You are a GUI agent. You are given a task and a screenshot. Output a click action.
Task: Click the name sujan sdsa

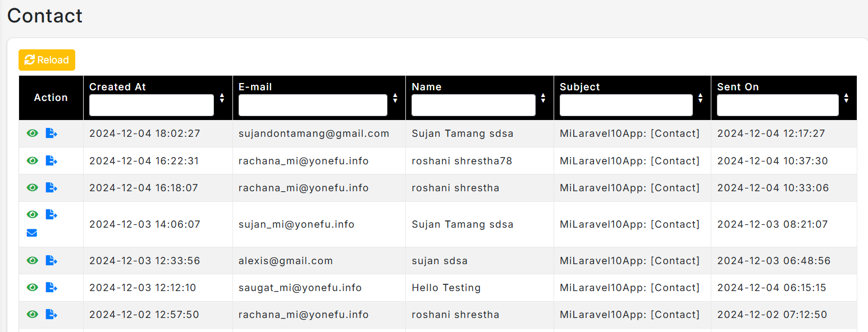[x=440, y=261]
